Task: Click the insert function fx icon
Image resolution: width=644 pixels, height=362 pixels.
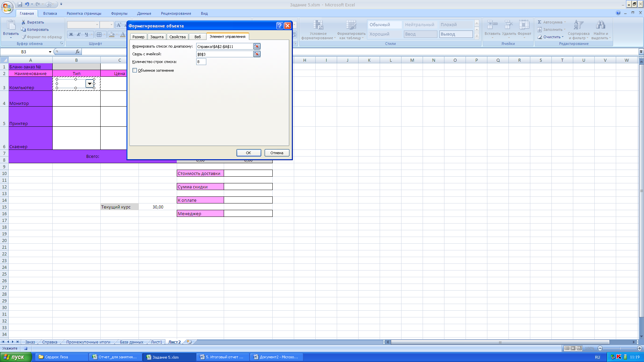Action: [x=77, y=52]
